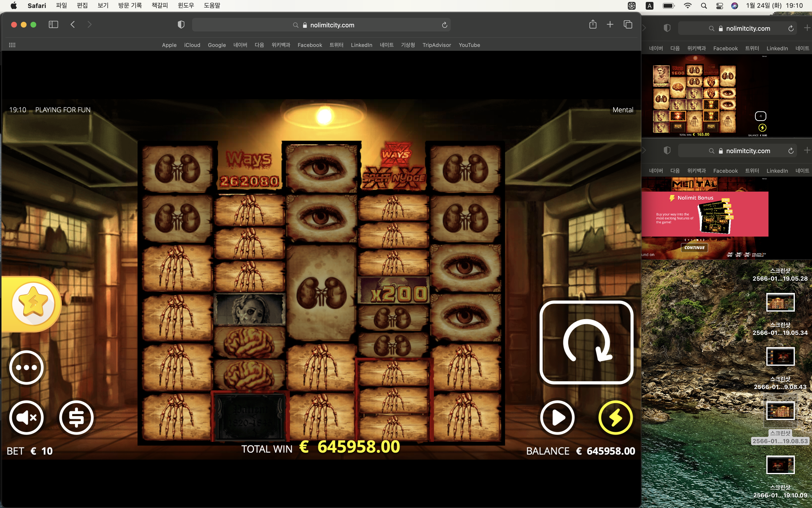812x508 pixels.
Task: Open a new Safari tab
Action: click(610, 24)
